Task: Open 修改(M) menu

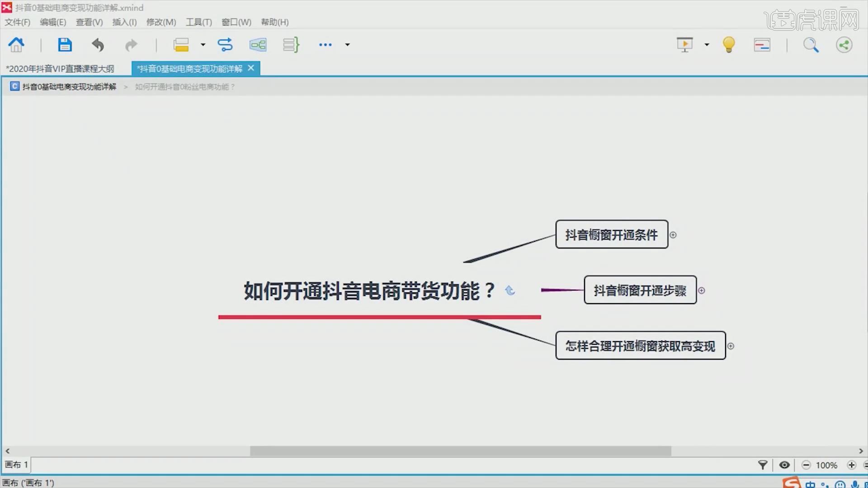Action: (161, 22)
